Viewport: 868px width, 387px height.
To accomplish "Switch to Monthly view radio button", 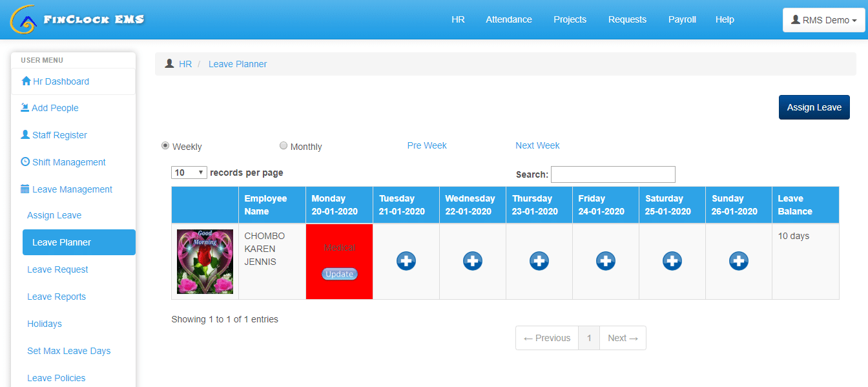I will point(283,145).
